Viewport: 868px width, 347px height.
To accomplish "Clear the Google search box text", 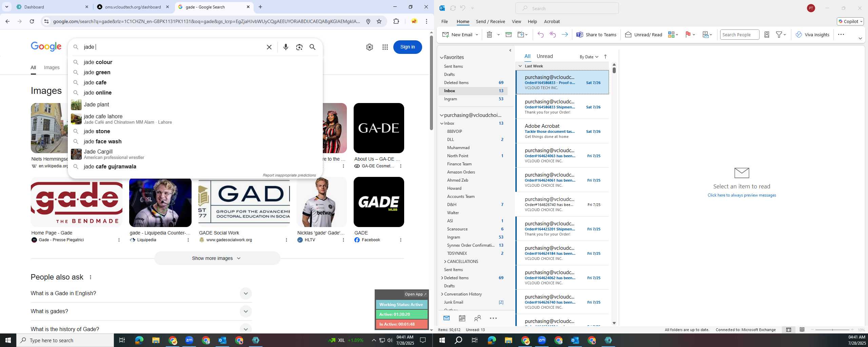I will (269, 47).
